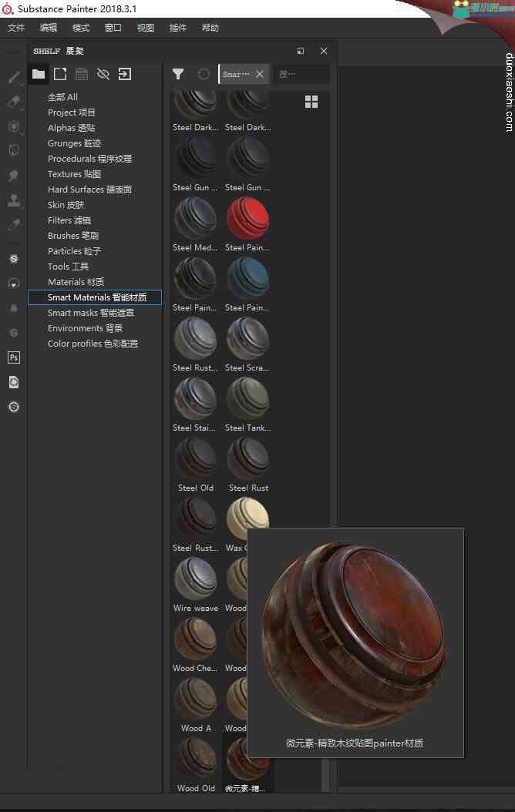Open the 模式 menu
Viewport: 515px width, 812px height.
(x=81, y=28)
